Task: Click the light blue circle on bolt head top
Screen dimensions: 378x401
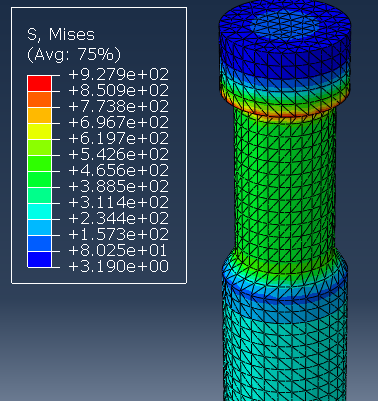Action: point(285,25)
